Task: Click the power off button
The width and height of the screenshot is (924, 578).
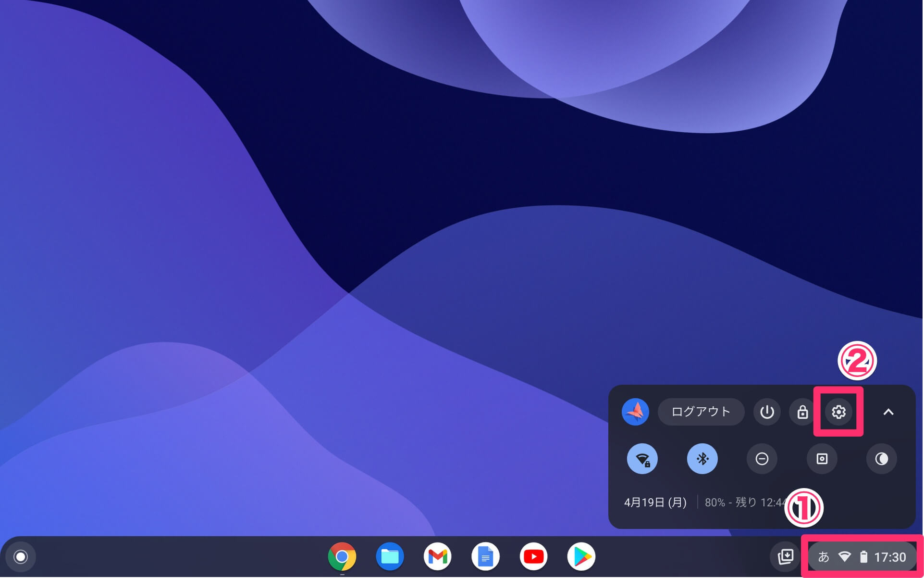Action: [767, 412]
